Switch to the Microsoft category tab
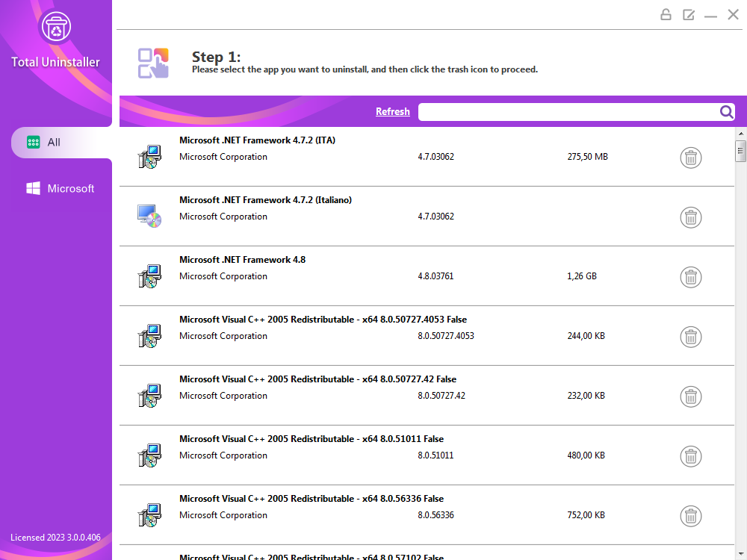This screenshot has height=560, width=747. [x=61, y=189]
